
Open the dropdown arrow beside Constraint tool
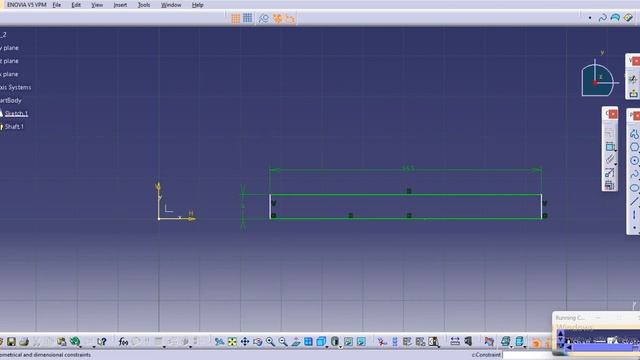click(x=616, y=151)
